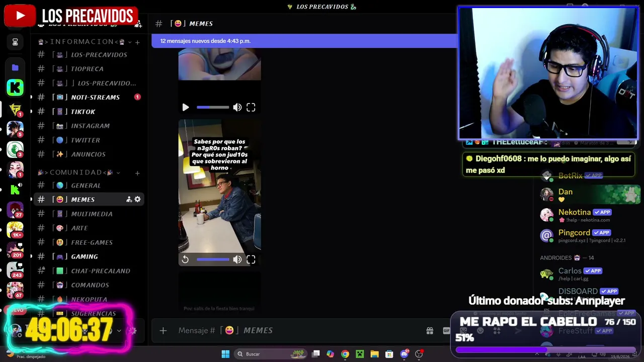Open MEMES channel settings gear
644x362 pixels.
(137, 200)
